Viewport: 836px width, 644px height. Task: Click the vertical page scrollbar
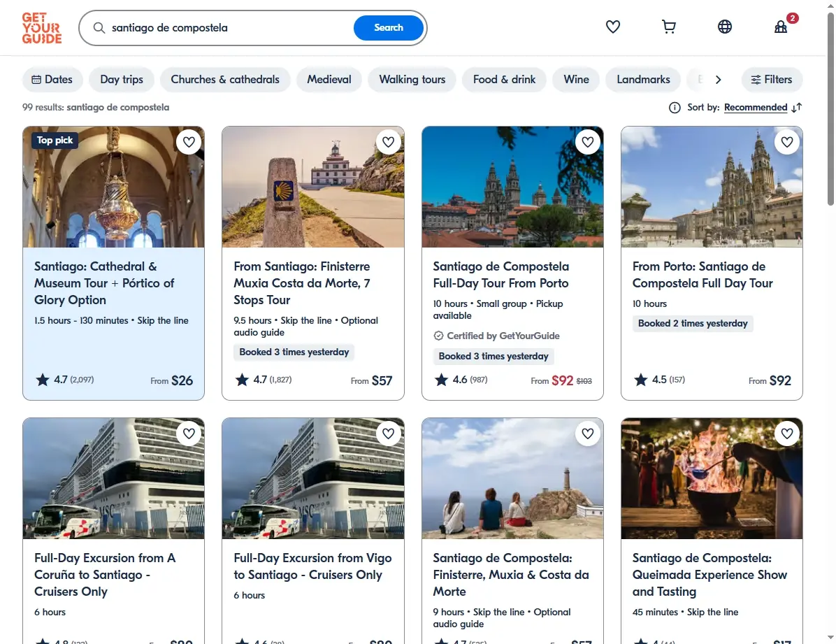pos(830,109)
